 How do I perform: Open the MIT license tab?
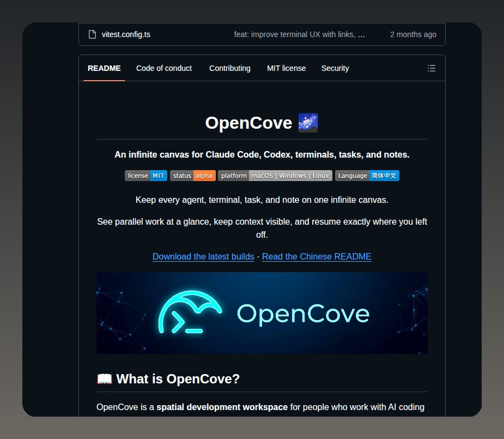point(287,68)
